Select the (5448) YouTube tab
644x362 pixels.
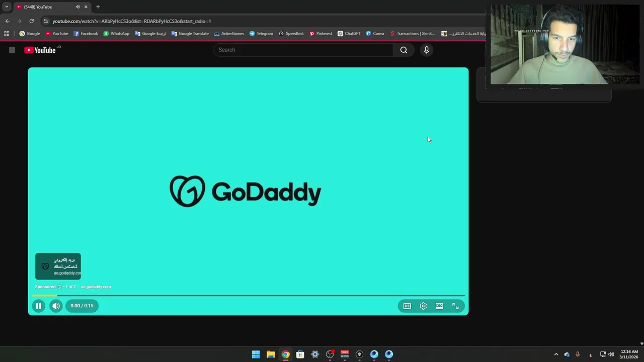click(52, 7)
